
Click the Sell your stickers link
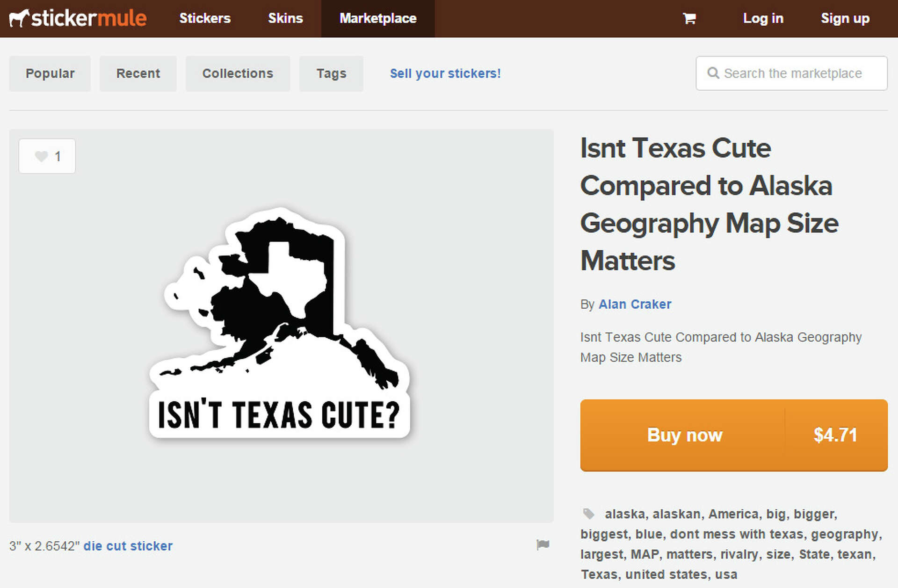pyautogui.click(x=445, y=73)
